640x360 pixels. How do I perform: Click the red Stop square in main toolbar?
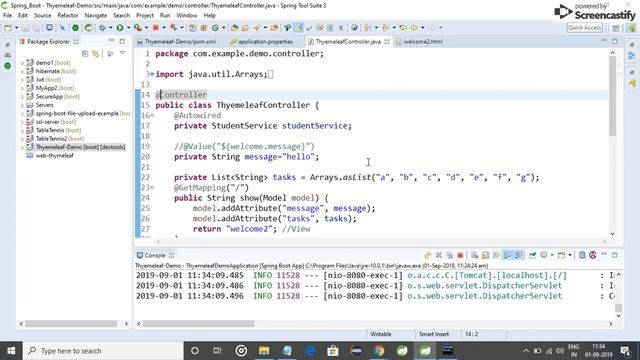coord(156,28)
